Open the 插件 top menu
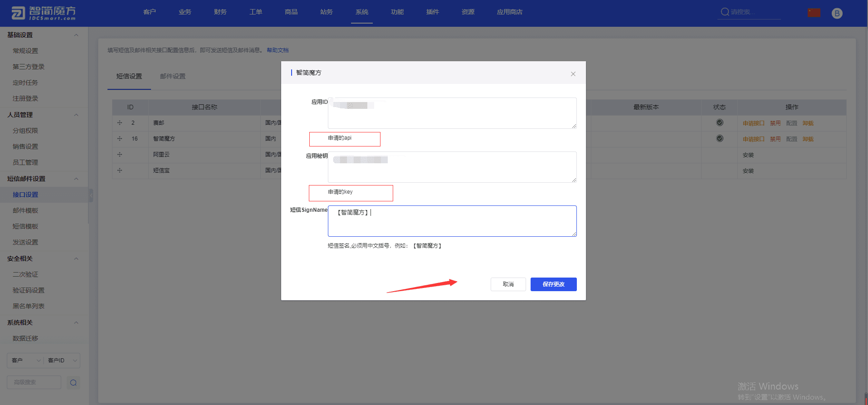 tap(433, 12)
